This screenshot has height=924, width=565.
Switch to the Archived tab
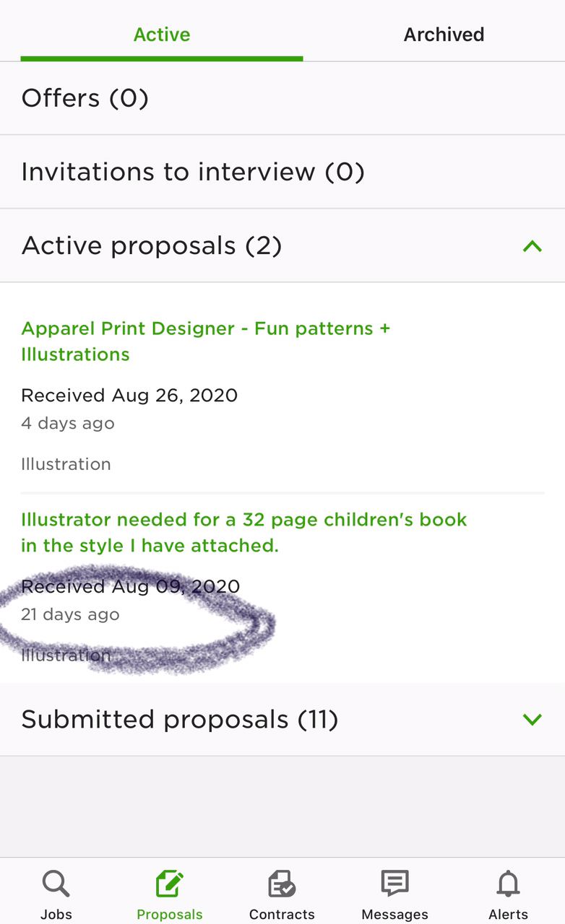(444, 35)
